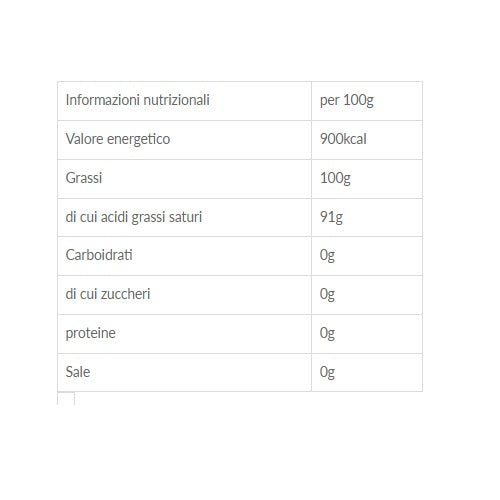
Task: Select the '0g' value beside Sale
Action: (367, 373)
